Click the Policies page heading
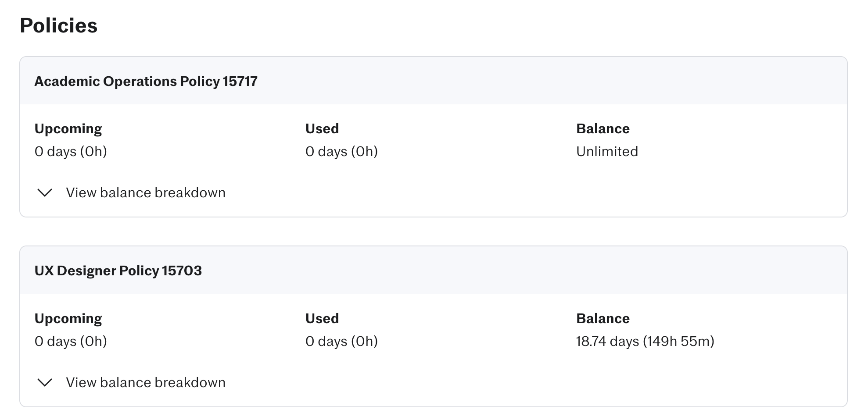This screenshot has height=420, width=868. 58,25
